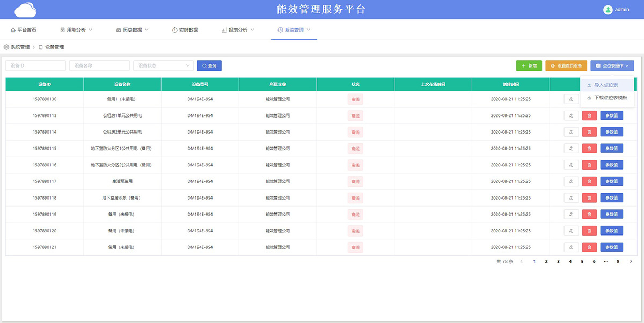The width and height of the screenshot is (644, 323).
Task: Delete device 1597890116 with trash icon
Action: point(589,165)
